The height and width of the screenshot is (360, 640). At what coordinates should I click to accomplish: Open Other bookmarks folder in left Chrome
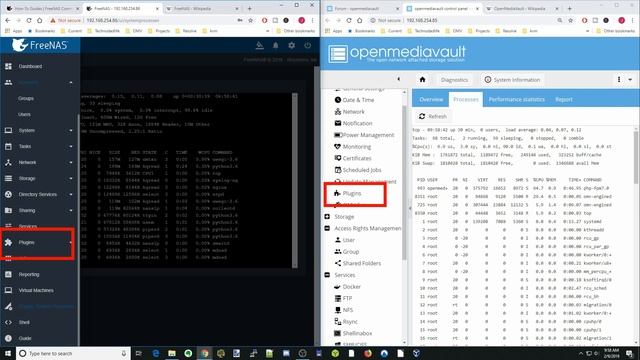coord(296,31)
